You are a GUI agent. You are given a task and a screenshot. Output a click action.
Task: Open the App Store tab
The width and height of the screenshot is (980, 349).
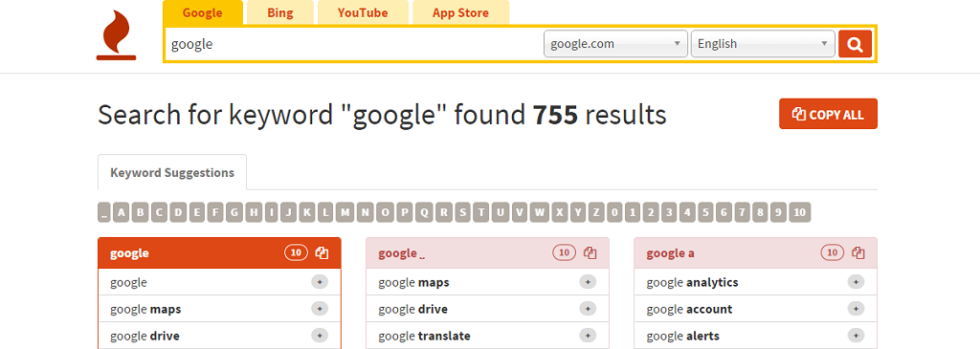click(x=460, y=12)
